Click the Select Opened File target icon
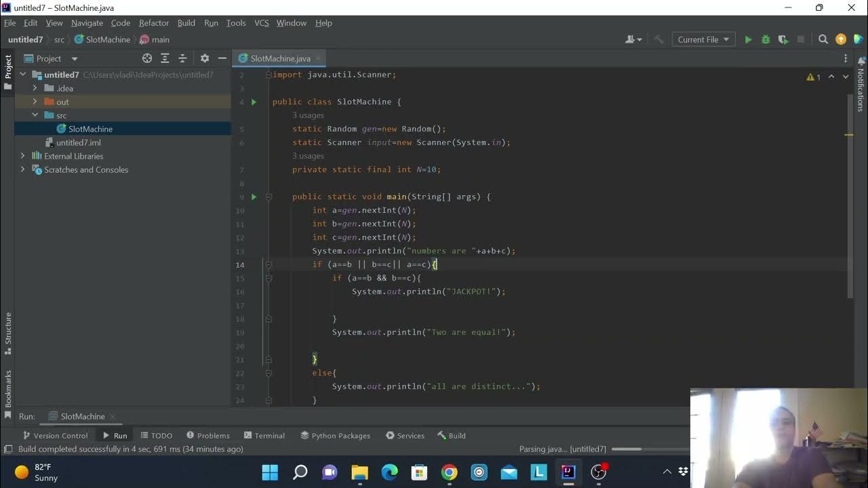 click(x=147, y=58)
